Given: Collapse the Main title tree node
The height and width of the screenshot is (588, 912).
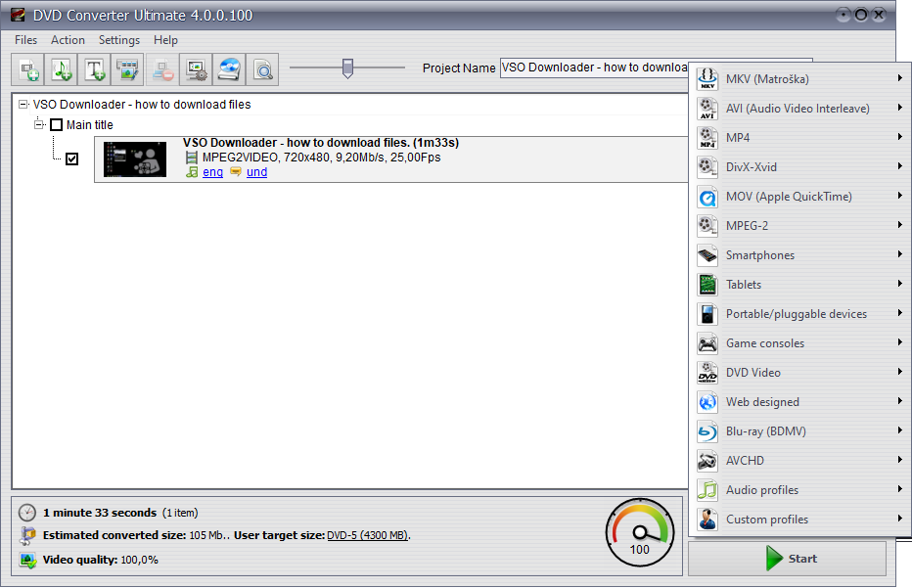Looking at the screenshot, I should [x=39, y=124].
